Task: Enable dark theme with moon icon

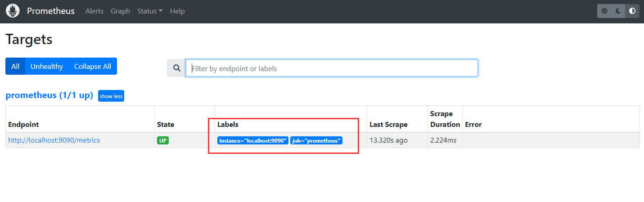Action: 618,11
